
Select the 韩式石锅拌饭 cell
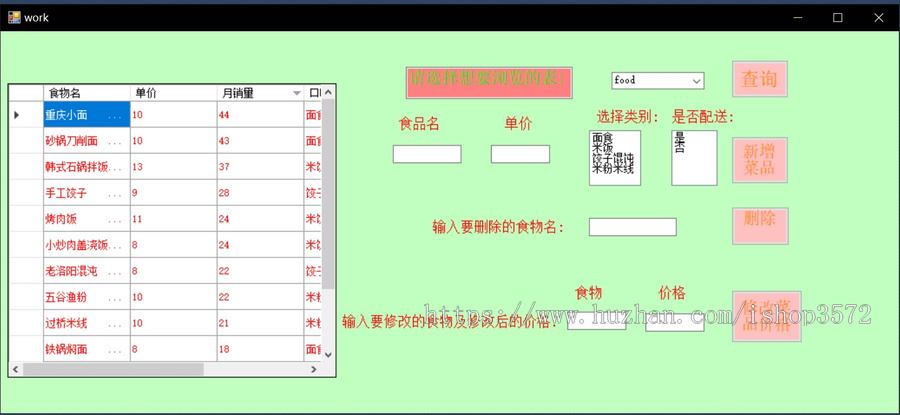(x=87, y=167)
